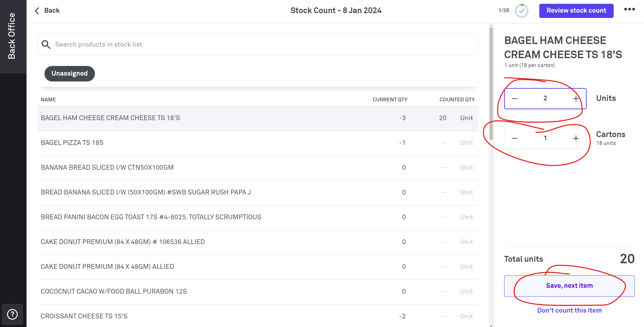Click Review stock count button
The height and width of the screenshot is (327, 644).
tap(576, 11)
